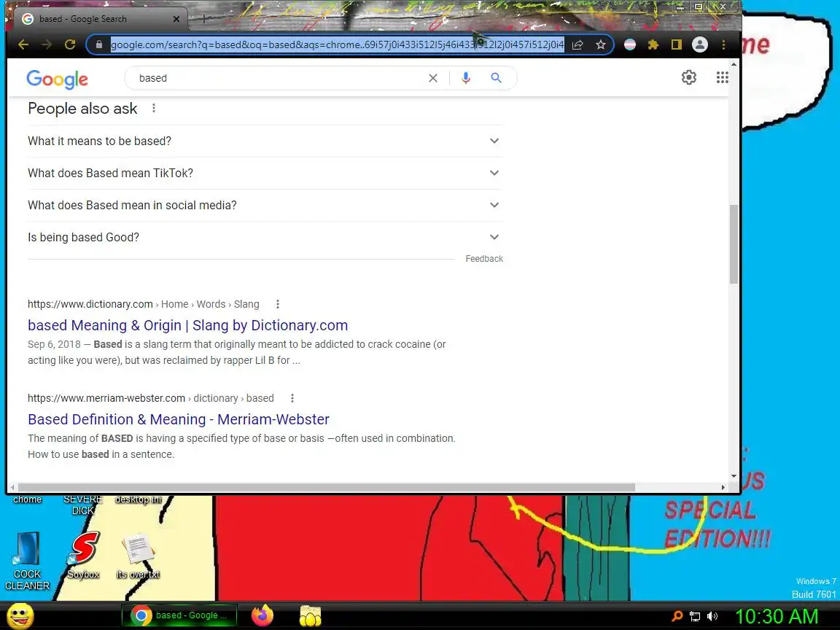Select the COCK CLEANER desktop icon
This screenshot has height=630, width=840.
tap(27, 561)
